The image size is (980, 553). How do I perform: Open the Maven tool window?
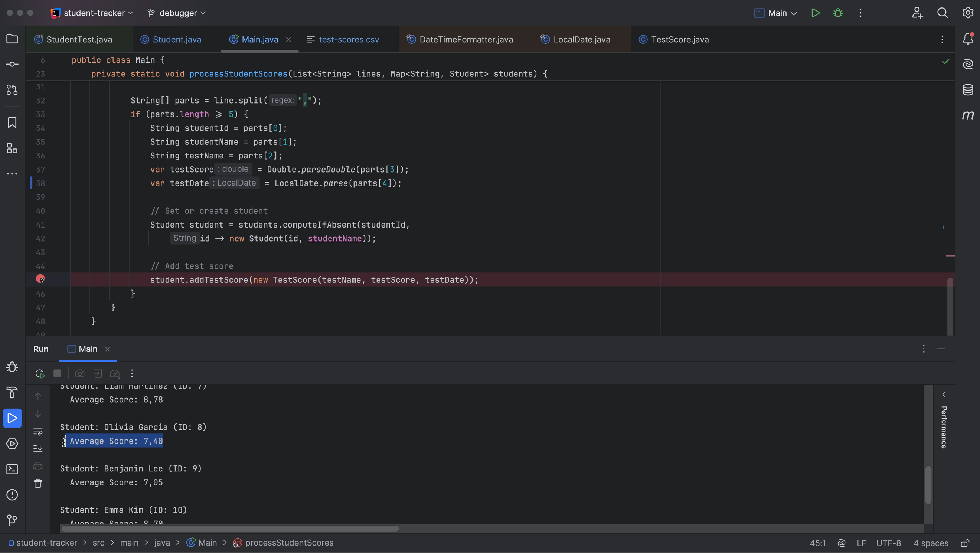pos(968,115)
